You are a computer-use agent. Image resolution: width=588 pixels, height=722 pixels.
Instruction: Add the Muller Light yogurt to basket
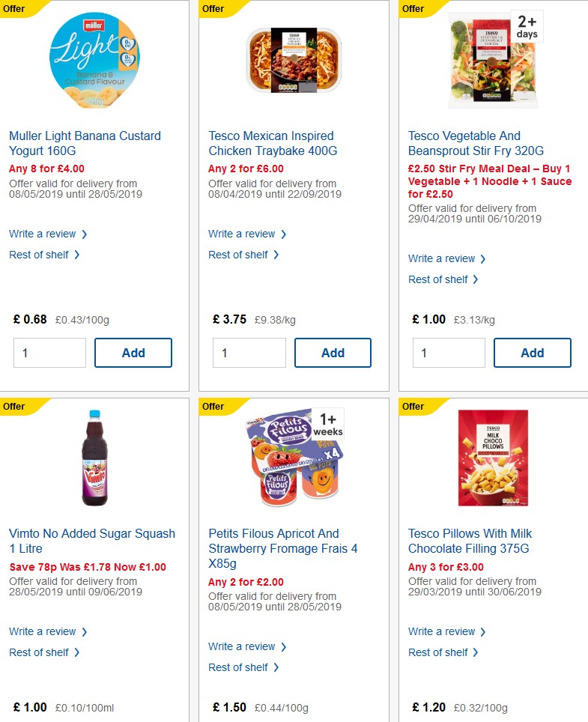[x=133, y=352]
